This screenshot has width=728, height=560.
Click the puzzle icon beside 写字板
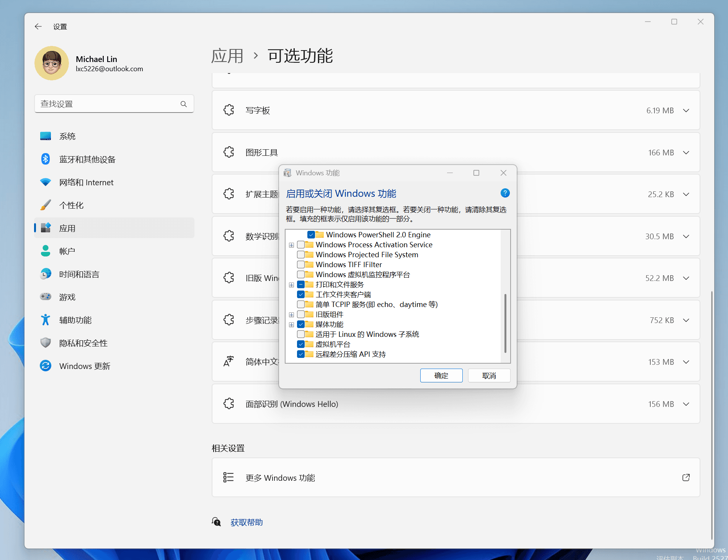pos(229,110)
